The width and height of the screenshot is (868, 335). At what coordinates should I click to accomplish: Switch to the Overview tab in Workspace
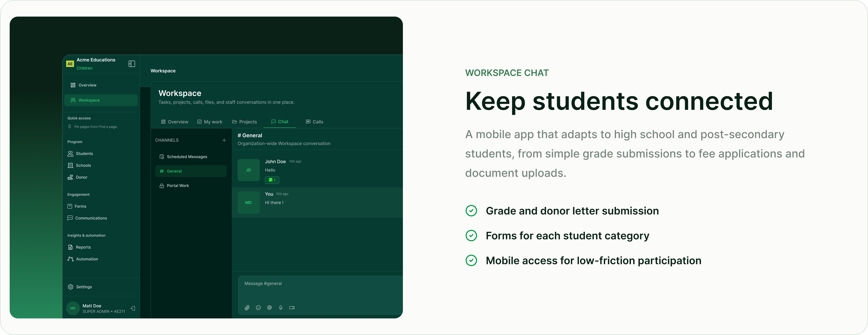point(175,122)
